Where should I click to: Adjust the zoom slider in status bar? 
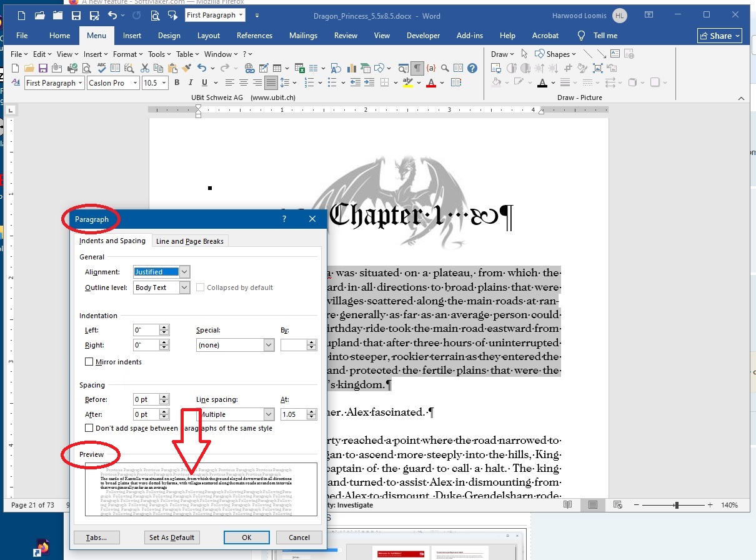pos(676,504)
